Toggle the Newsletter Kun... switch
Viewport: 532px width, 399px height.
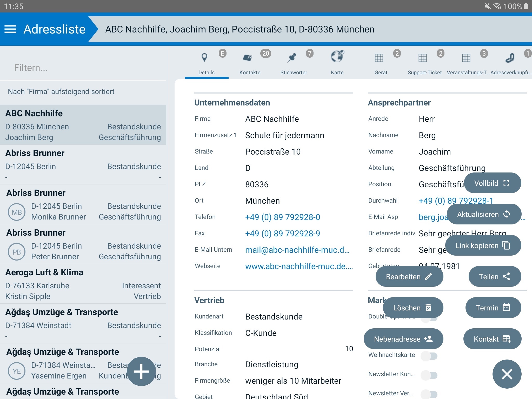click(429, 375)
